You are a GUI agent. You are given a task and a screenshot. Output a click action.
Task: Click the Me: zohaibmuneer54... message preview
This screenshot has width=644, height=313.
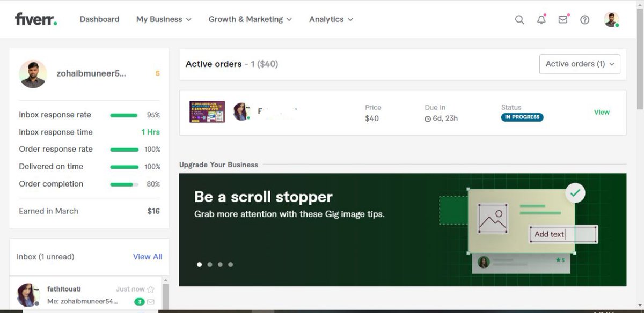[x=83, y=302]
